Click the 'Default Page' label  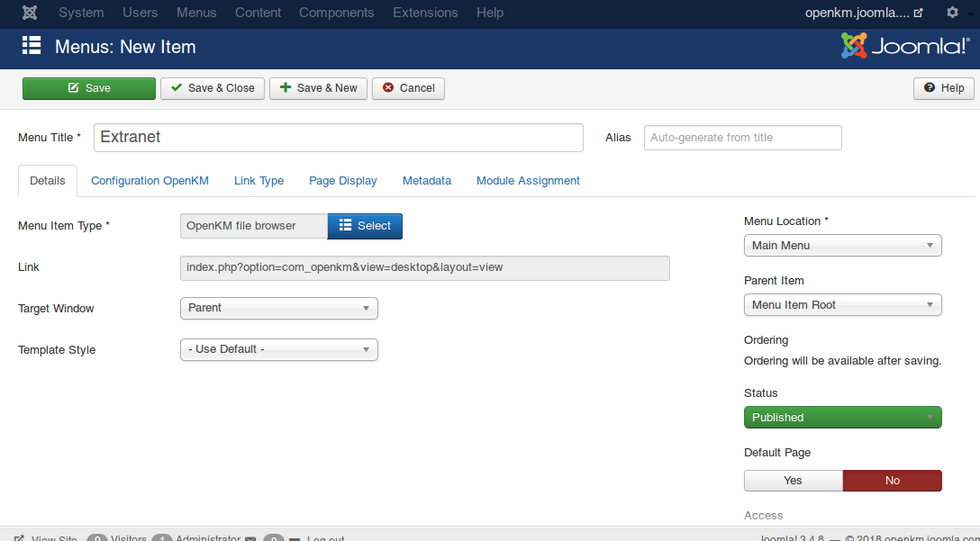pyautogui.click(x=776, y=452)
